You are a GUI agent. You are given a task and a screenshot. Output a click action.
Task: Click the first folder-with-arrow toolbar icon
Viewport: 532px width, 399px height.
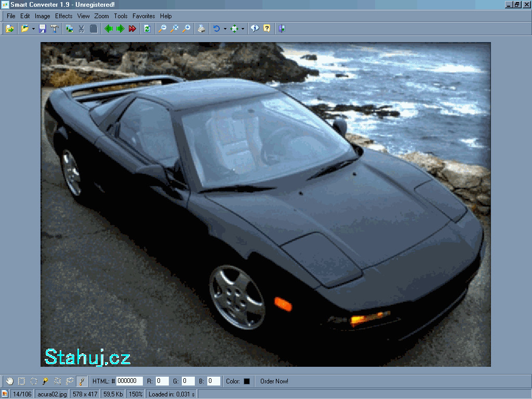10,29
